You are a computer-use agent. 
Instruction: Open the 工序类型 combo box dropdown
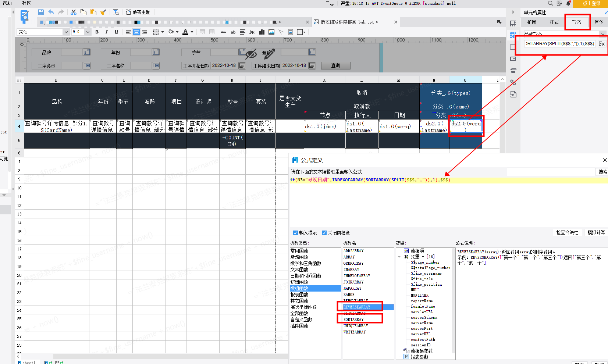tap(87, 65)
